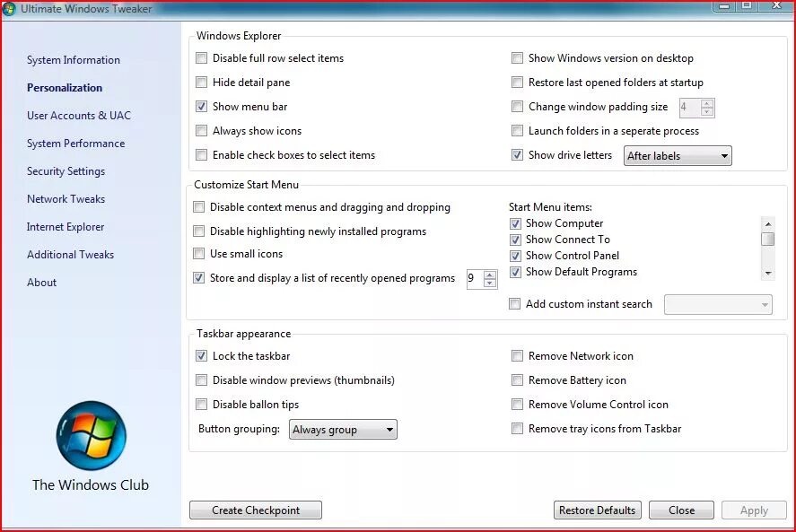The height and width of the screenshot is (532, 796).
Task: Decrease recently opened programs count
Action: pyautogui.click(x=489, y=283)
